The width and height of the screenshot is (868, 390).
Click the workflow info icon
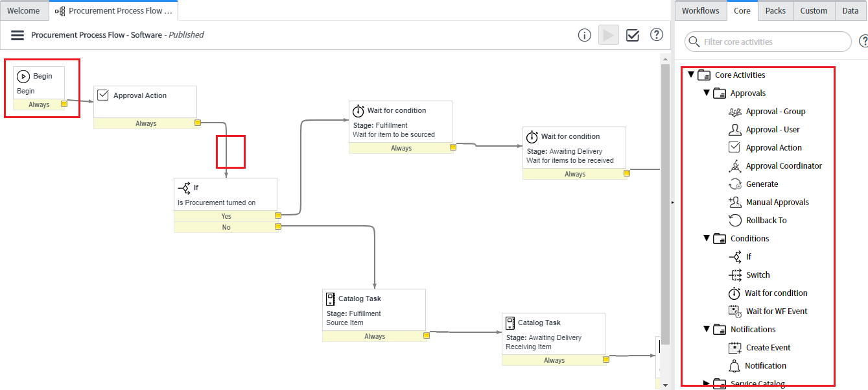click(x=584, y=35)
